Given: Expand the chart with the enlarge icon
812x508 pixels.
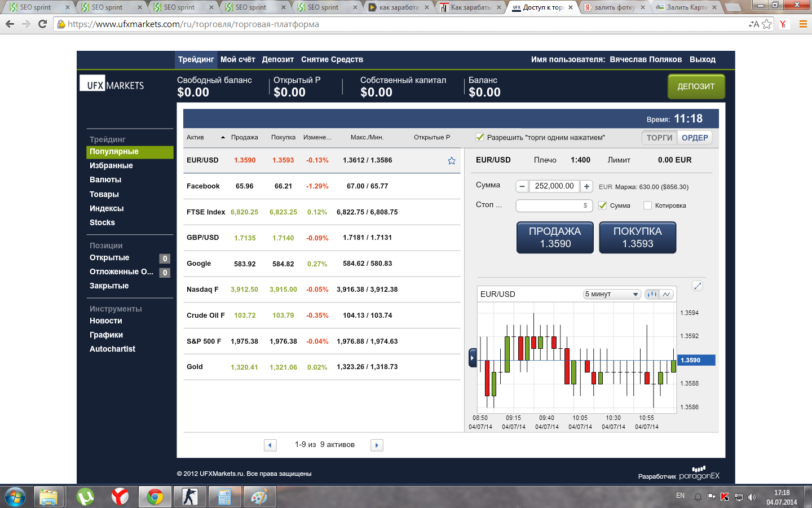Looking at the screenshot, I should click(x=698, y=286).
